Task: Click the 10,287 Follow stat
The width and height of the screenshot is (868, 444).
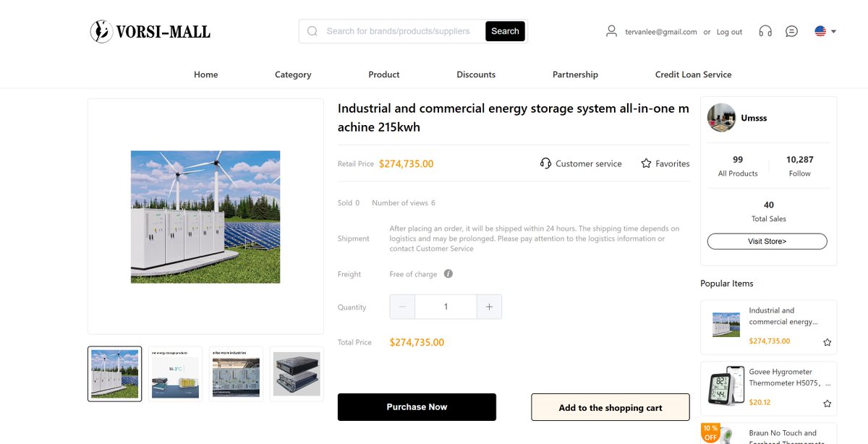Action: tap(800, 166)
